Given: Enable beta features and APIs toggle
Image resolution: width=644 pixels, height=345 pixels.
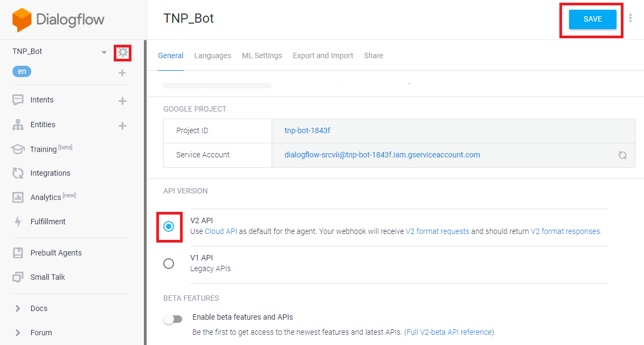Looking at the screenshot, I should pyautogui.click(x=173, y=319).
